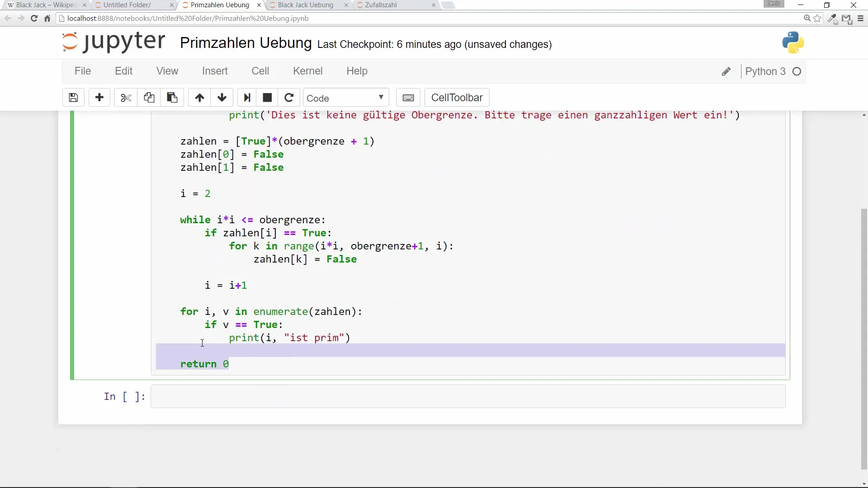
Task: Open the File menu
Action: pyautogui.click(x=83, y=71)
